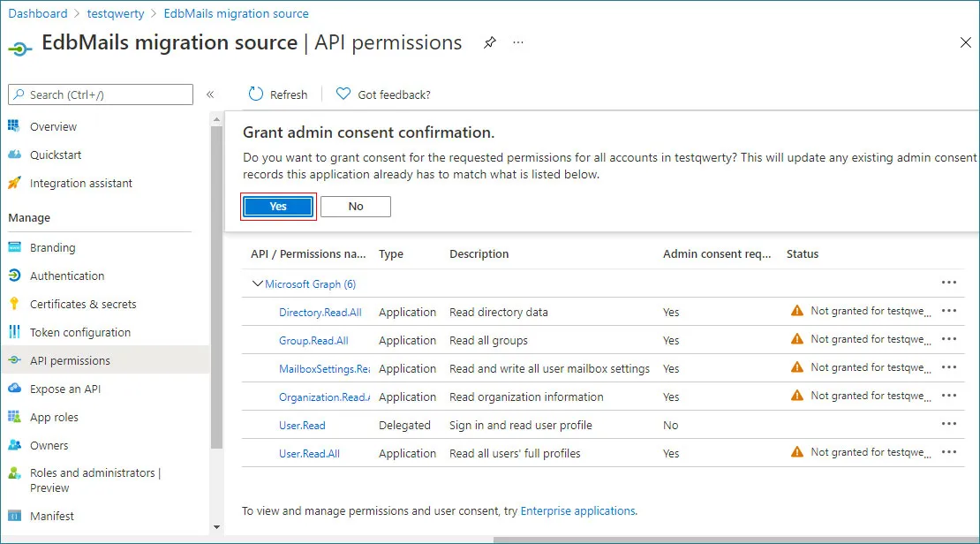
Task: Click the Got feedback? text
Action: click(x=394, y=94)
